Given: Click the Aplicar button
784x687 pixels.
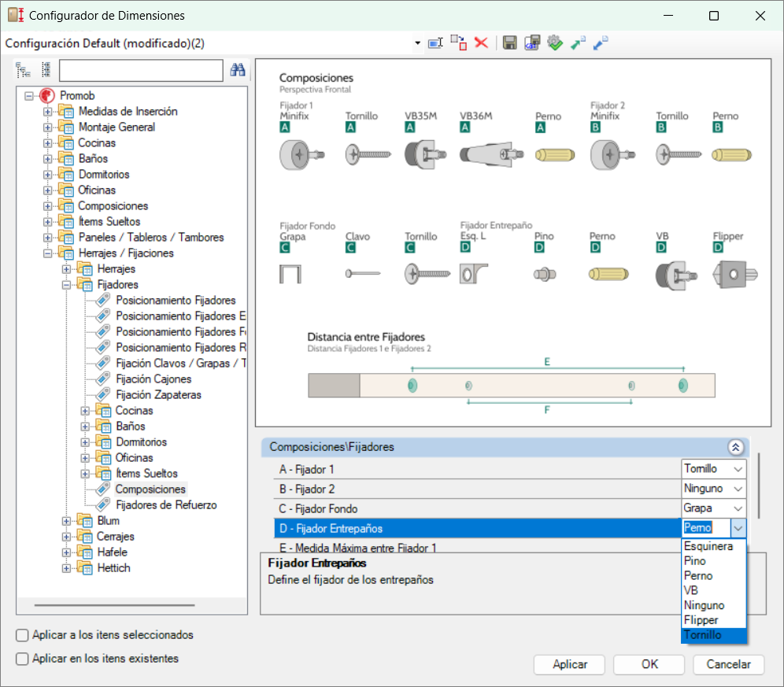Looking at the screenshot, I should coord(569,664).
